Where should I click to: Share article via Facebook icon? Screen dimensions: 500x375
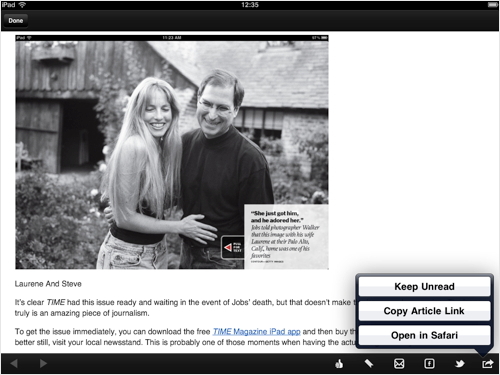coord(429,364)
